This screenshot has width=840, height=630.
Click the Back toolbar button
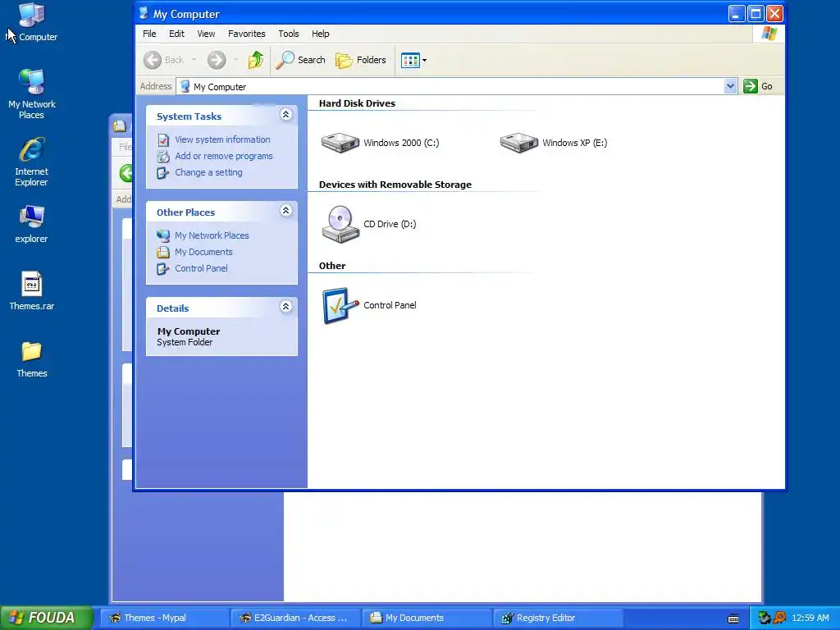click(164, 60)
